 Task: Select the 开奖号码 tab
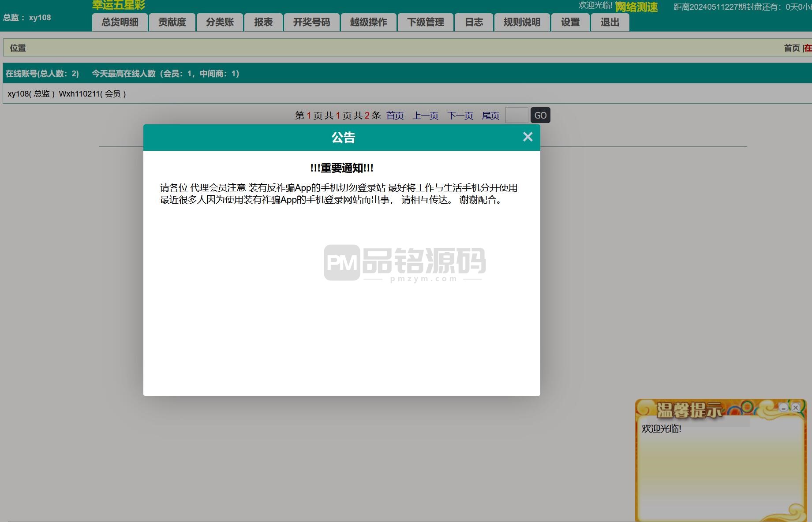click(x=311, y=22)
